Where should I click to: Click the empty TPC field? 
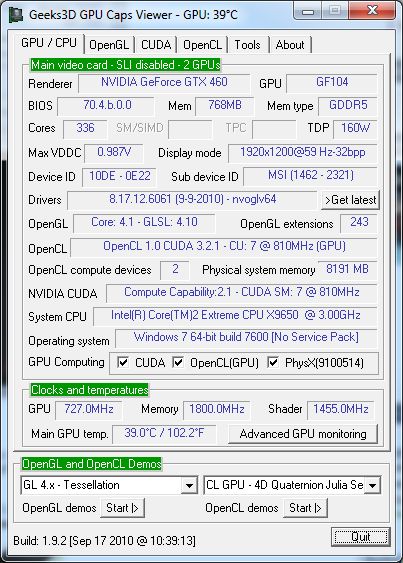point(274,129)
